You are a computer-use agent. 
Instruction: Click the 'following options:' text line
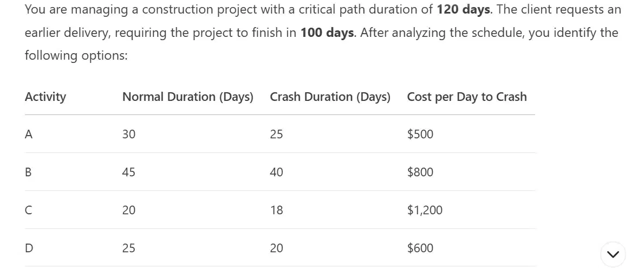(x=76, y=55)
